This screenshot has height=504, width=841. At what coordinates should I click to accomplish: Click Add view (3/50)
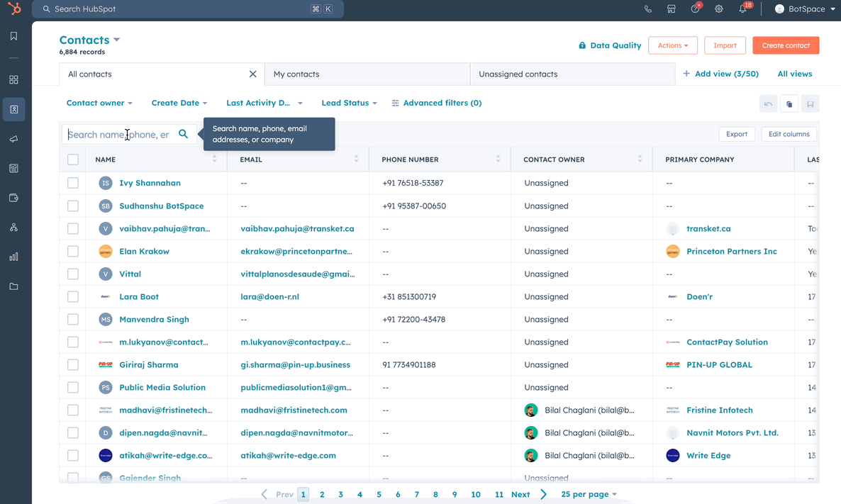pyautogui.click(x=721, y=74)
